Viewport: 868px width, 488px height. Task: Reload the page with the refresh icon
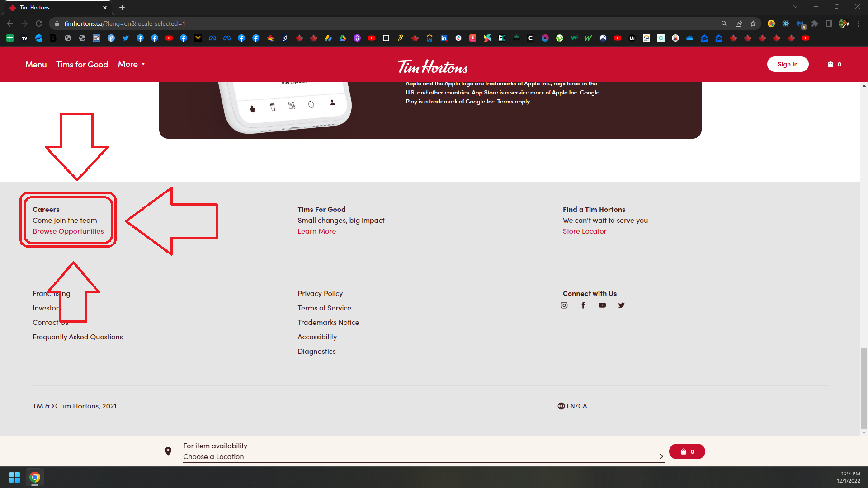click(39, 23)
